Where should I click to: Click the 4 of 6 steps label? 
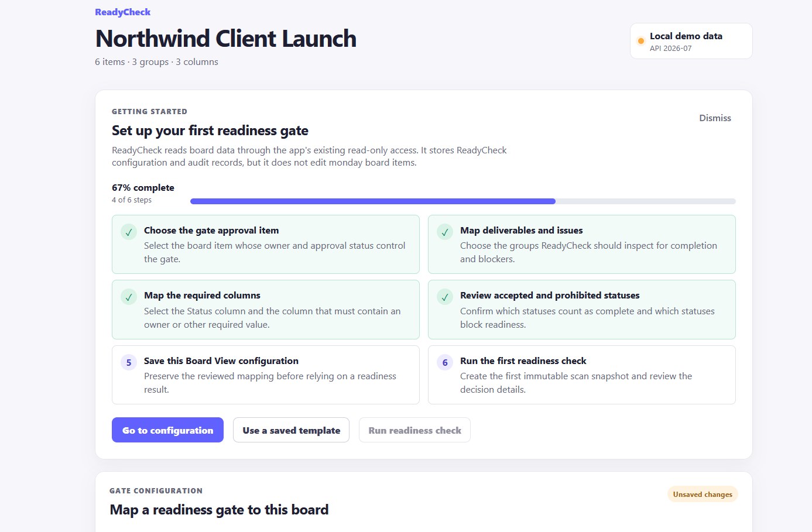[132, 200]
